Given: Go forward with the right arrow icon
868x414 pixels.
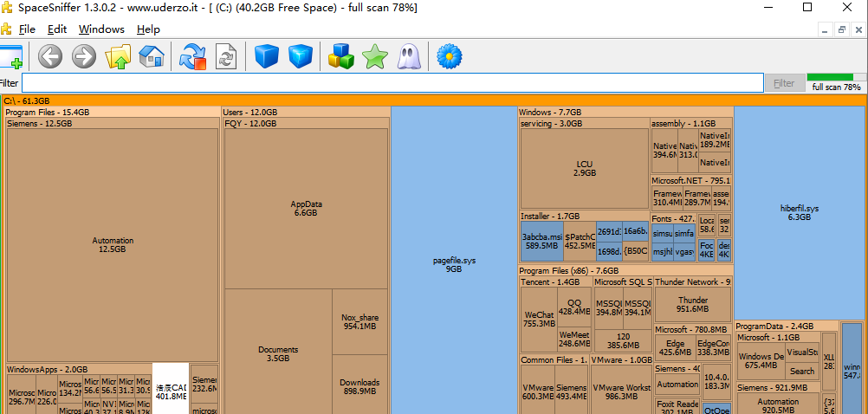Looking at the screenshot, I should (84, 56).
